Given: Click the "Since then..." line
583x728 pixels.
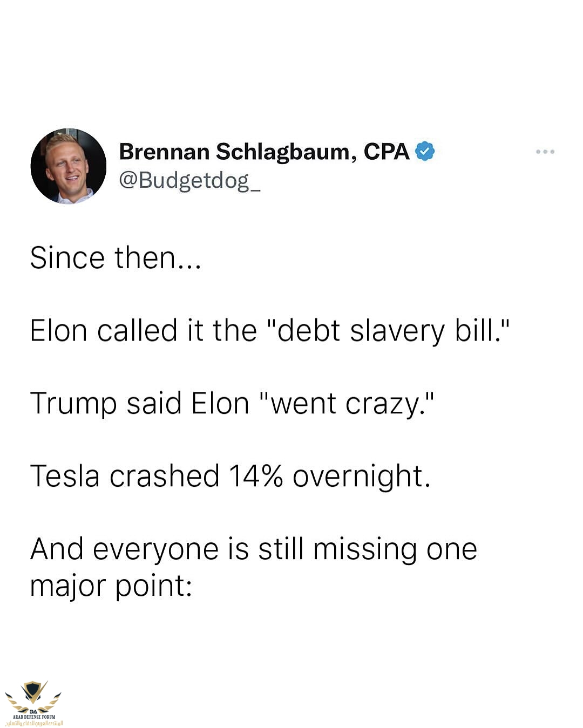Looking at the screenshot, I should [x=116, y=257].
